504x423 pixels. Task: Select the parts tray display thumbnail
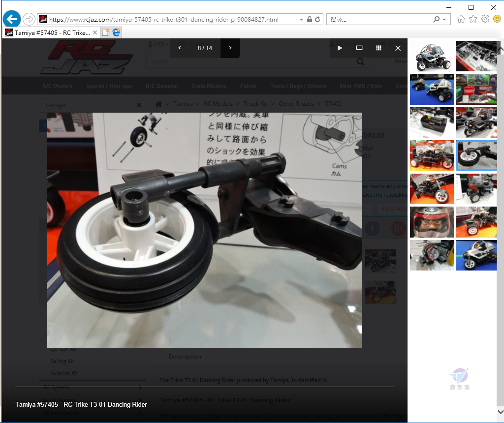476,56
